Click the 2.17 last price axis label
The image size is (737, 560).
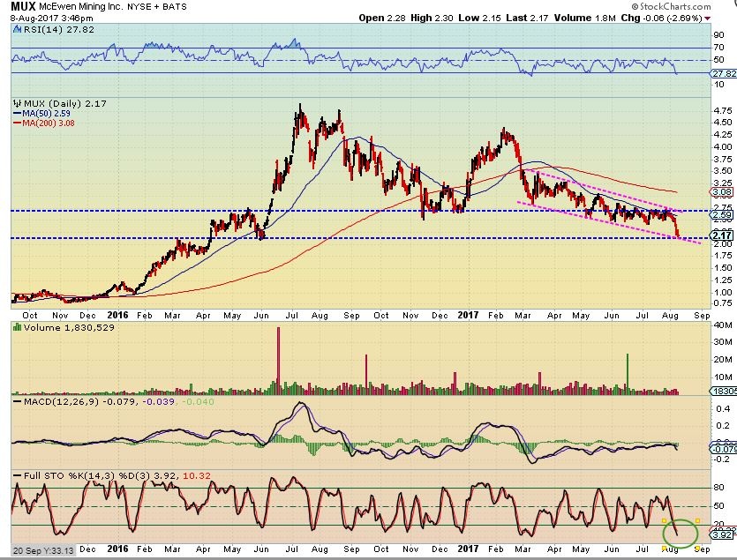[721, 235]
